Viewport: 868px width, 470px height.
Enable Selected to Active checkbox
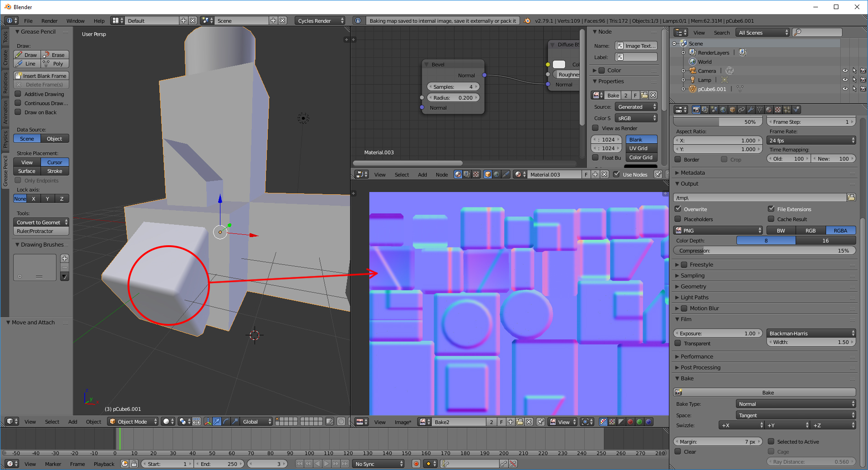pos(771,441)
